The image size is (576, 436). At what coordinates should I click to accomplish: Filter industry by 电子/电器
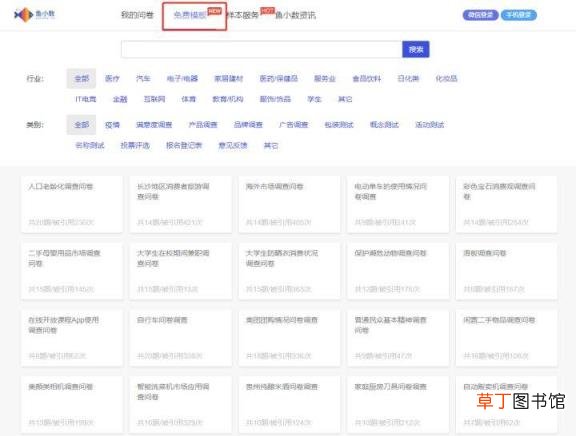point(182,79)
